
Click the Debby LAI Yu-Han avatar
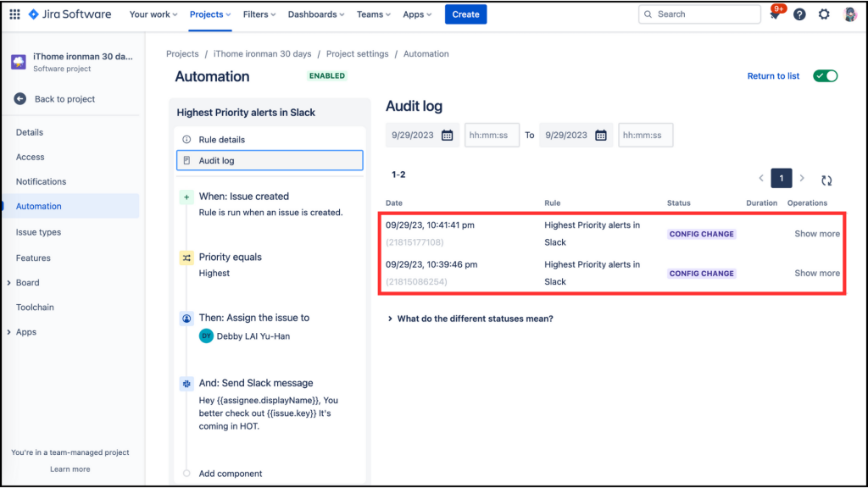coord(206,335)
